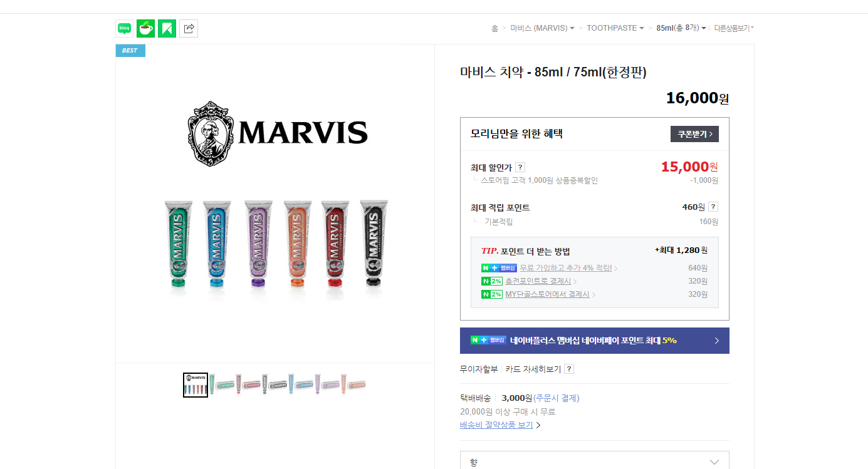Image resolution: width=868 pixels, height=469 pixels.
Task: Click the green Keep bookmark icon
Action: point(167,28)
